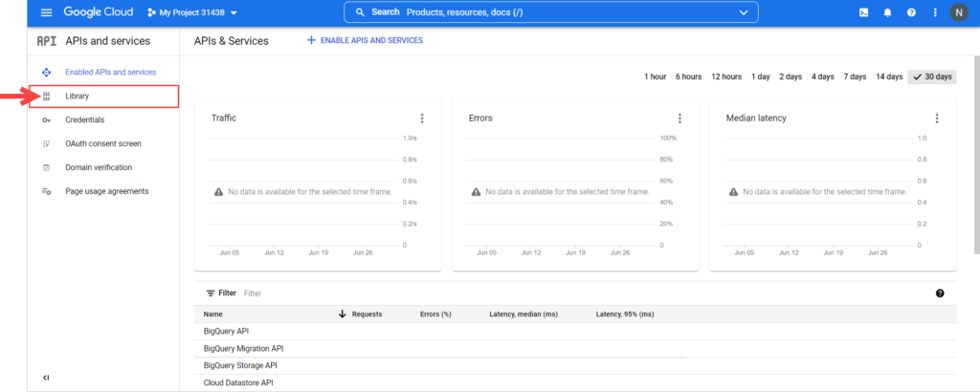Click the Library grid icon
The width and height of the screenshot is (980, 392).
point(46,97)
